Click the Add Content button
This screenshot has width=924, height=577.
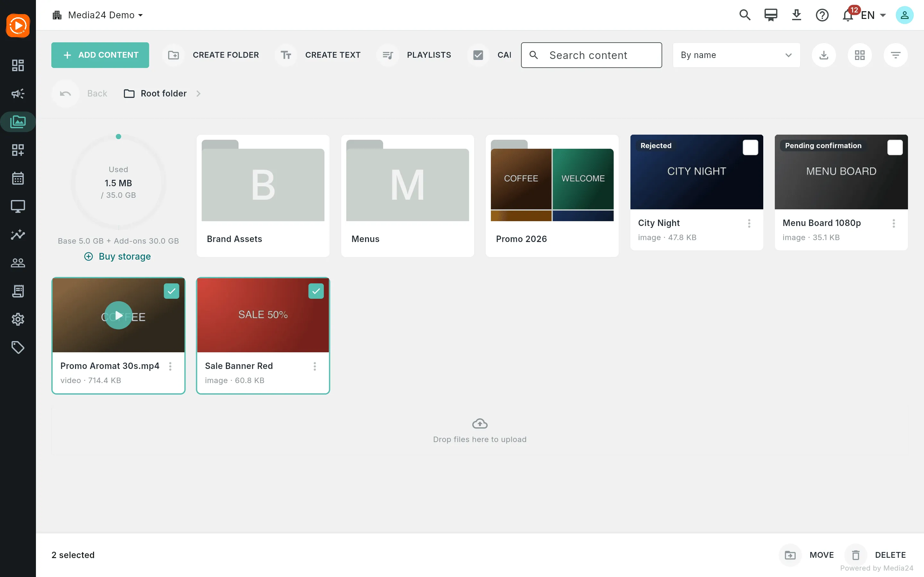pos(100,55)
